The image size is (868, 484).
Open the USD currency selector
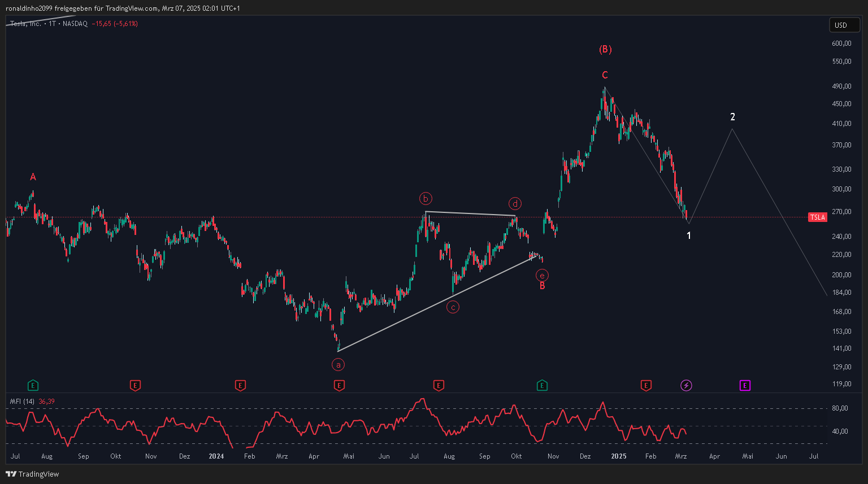tap(844, 25)
